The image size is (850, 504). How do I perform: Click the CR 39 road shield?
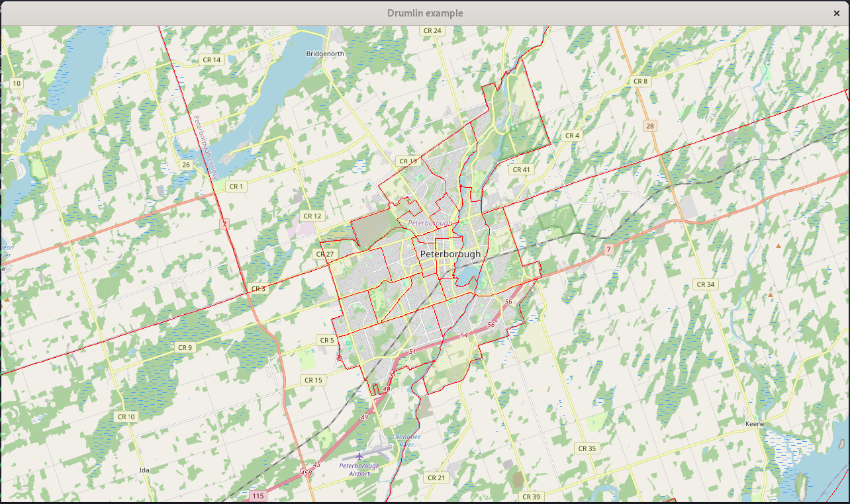tap(531, 497)
